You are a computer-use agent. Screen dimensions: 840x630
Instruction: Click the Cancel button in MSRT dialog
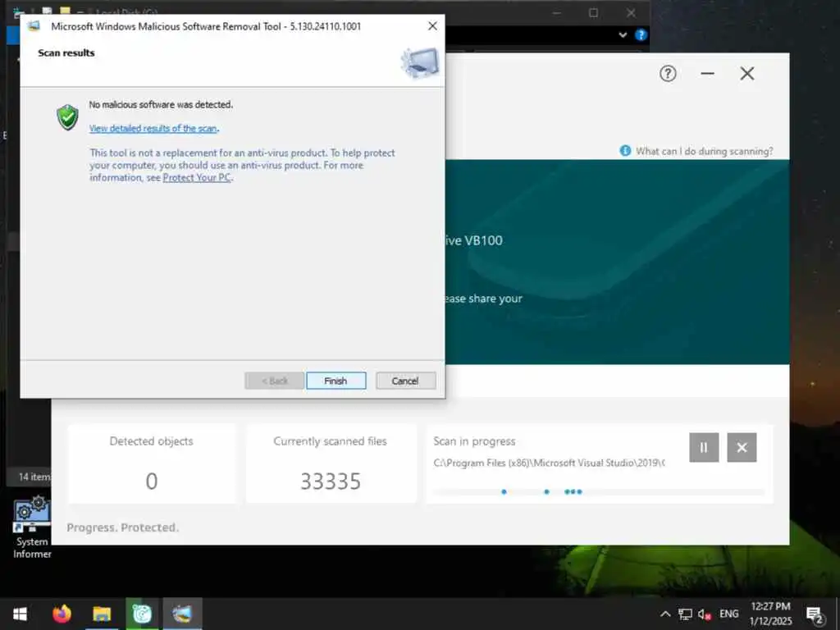click(405, 381)
